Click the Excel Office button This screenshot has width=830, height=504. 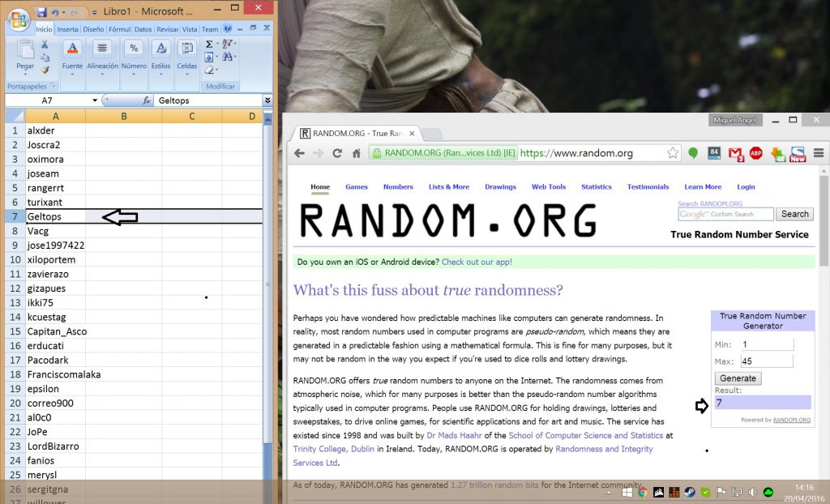point(19,20)
